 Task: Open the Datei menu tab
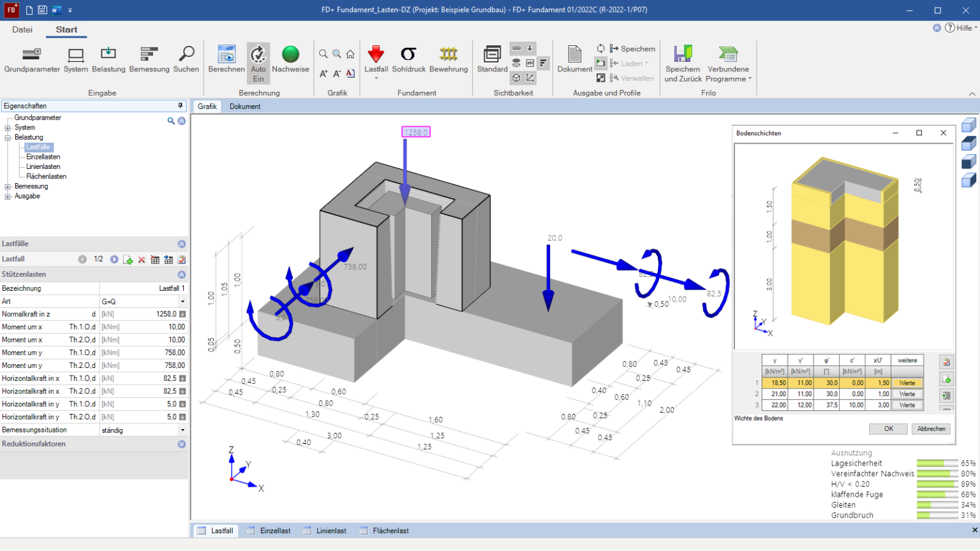click(22, 29)
